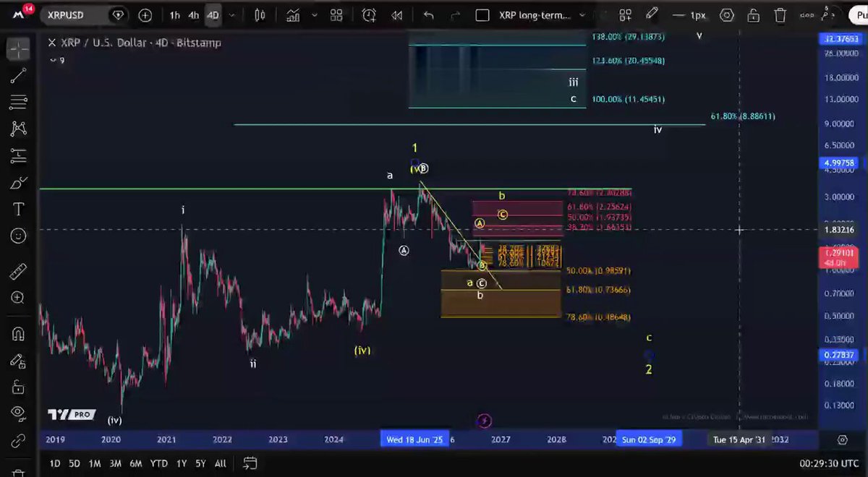Select the ruler measure tool
This screenshot has height=477, width=868.
tap(19, 273)
